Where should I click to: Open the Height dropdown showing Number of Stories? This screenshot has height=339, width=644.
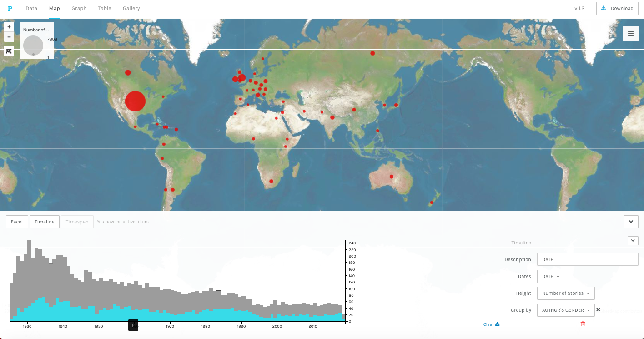click(565, 293)
